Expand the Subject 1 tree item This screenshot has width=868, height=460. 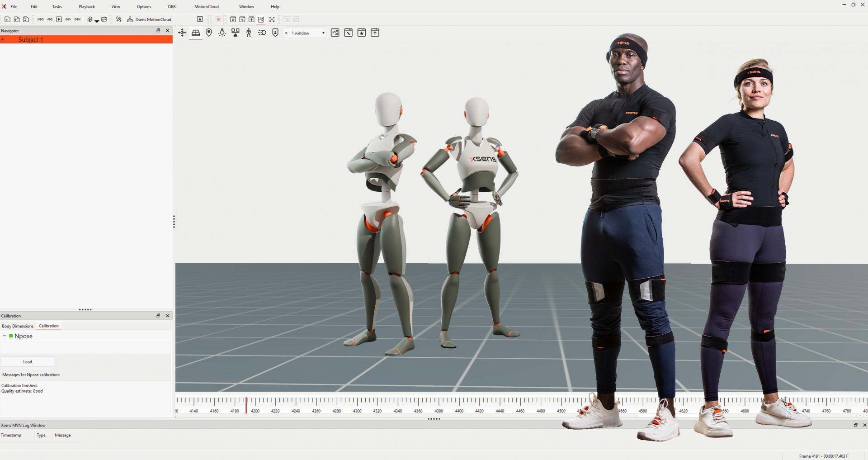pos(3,40)
